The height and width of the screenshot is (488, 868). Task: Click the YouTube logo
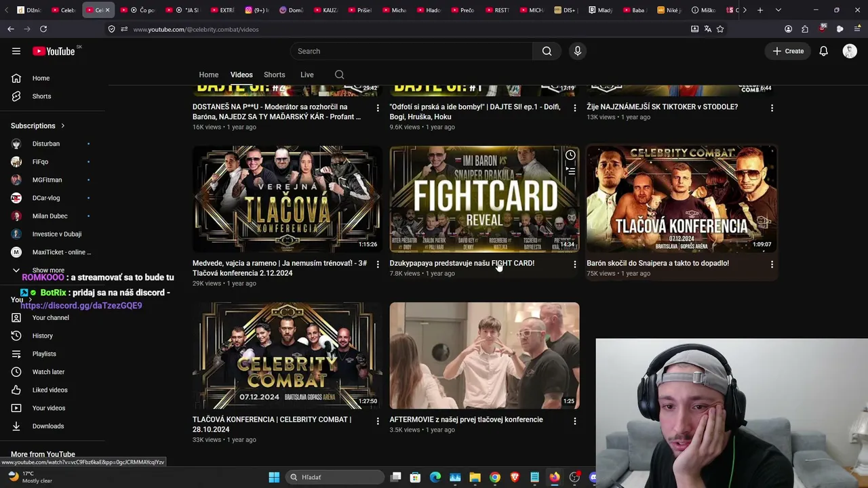point(54,51)
